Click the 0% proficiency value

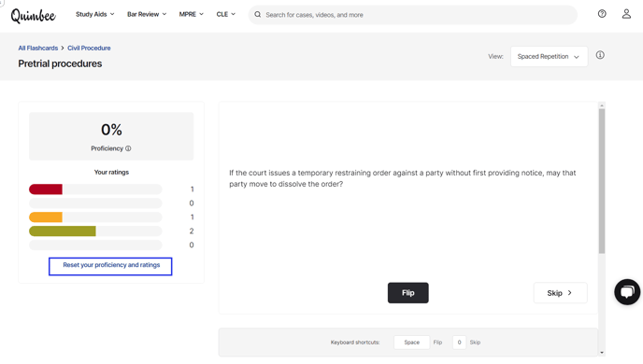tap(111, 130)
